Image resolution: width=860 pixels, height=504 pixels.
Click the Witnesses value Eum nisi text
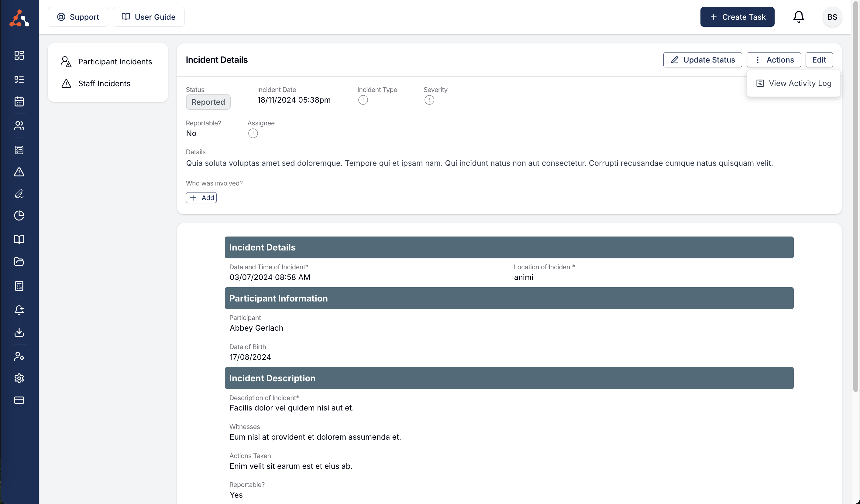[x=315, y=437]
